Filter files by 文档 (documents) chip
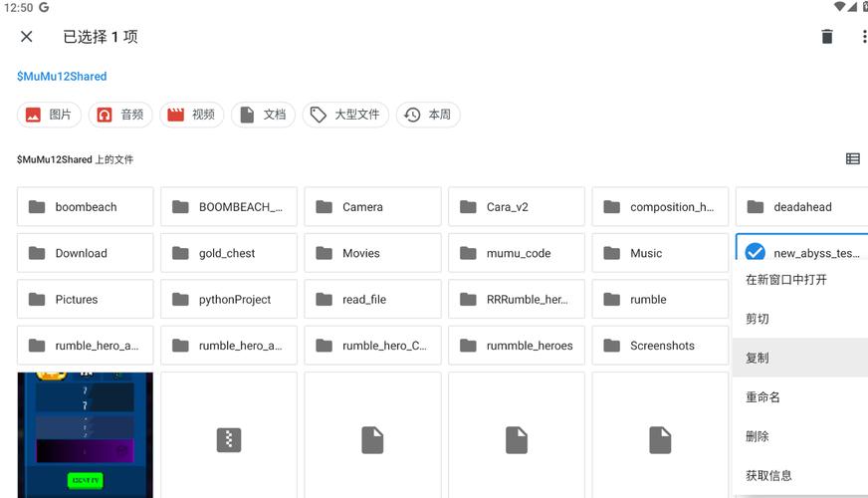This screenshot has width=868, height=498. click(x=263, y=115)
